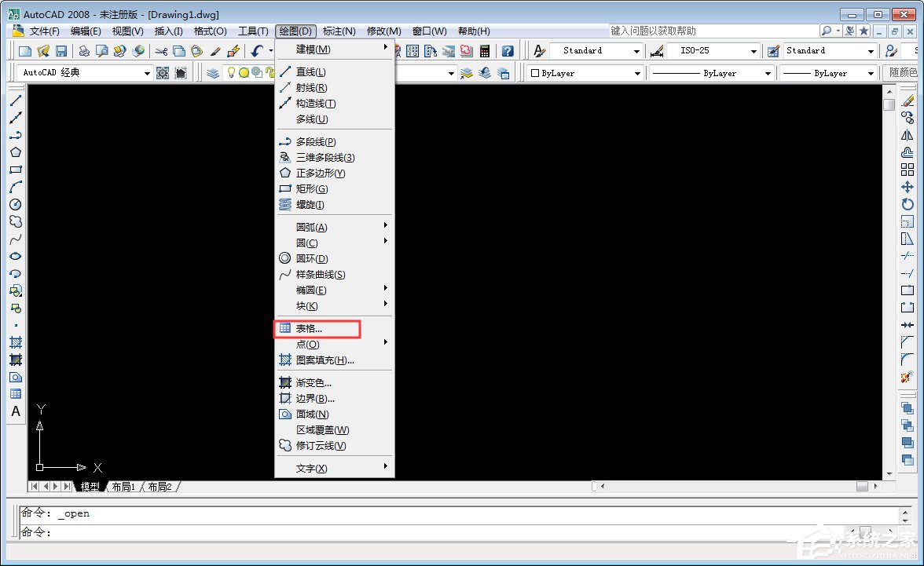Switch to the 布局1 tab
The height and width of the screenshot is (566, 924).
pos(123,486)
